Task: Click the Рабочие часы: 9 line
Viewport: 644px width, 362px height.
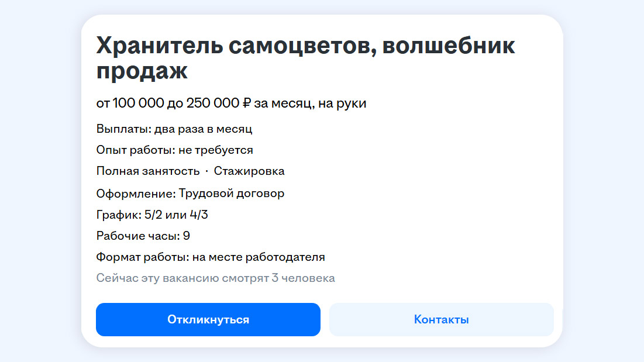Action: click(x=143, y=236)
